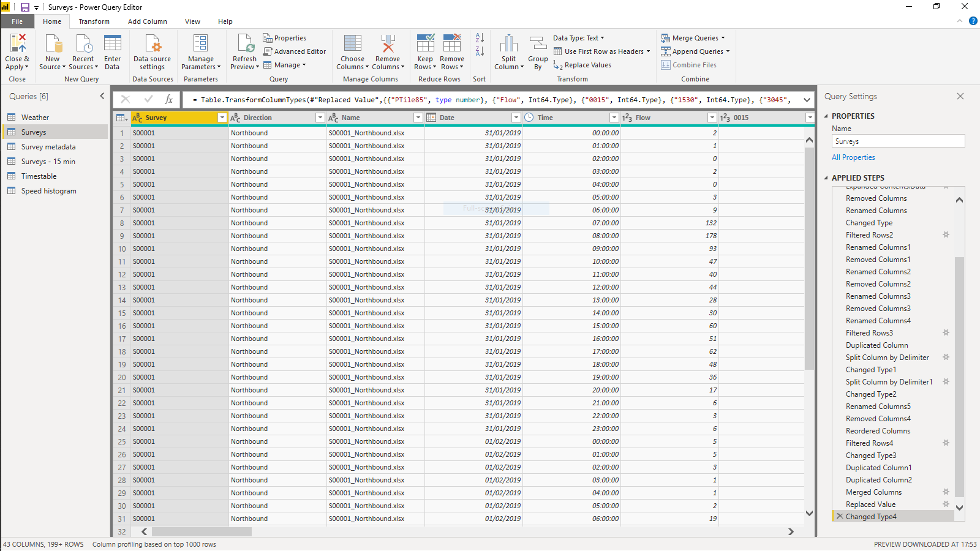The width and height of the screenshot is (980, 551).
Task: Open Time column filter dropdown
Action: [614, 118]
